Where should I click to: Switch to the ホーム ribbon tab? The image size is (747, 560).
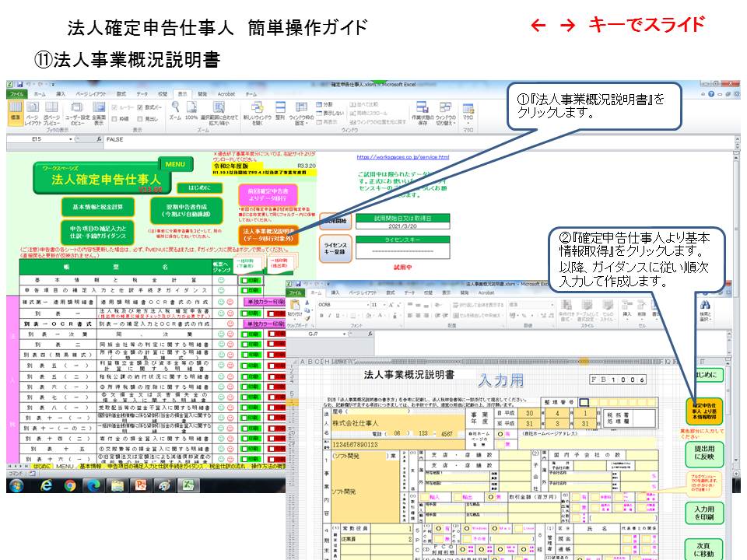pyautogui.click(x=37, y=96)
